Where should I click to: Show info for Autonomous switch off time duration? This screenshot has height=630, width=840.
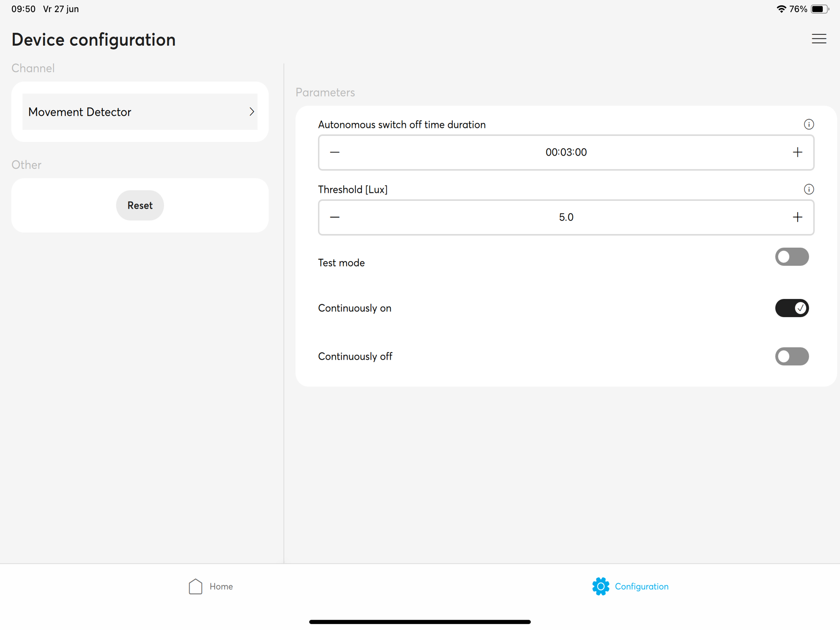pyautogui.click(x=808, y=124)
